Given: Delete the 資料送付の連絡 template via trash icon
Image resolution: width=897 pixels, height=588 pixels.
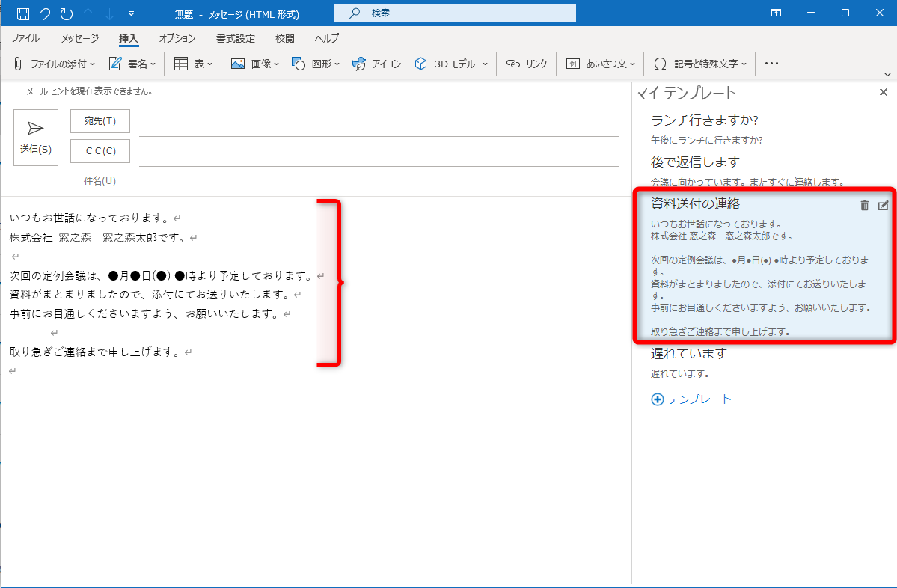Looking at the screenshot, I should point(865,205).
